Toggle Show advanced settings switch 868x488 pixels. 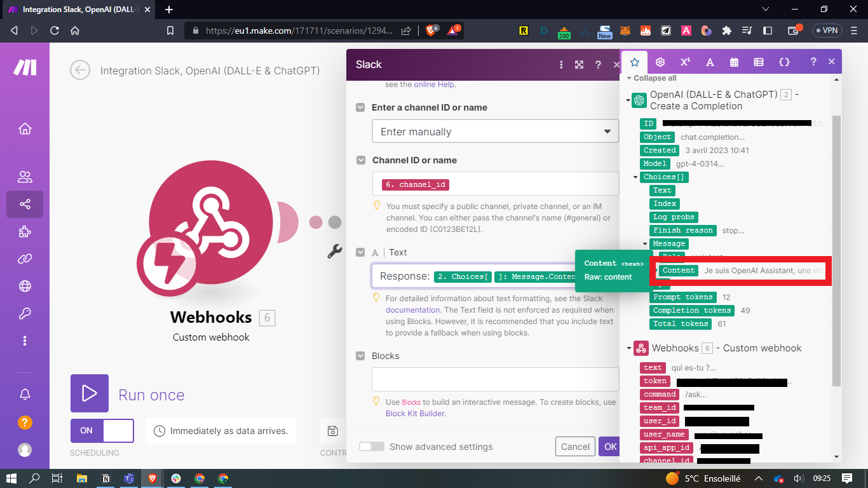pos(372,447)
